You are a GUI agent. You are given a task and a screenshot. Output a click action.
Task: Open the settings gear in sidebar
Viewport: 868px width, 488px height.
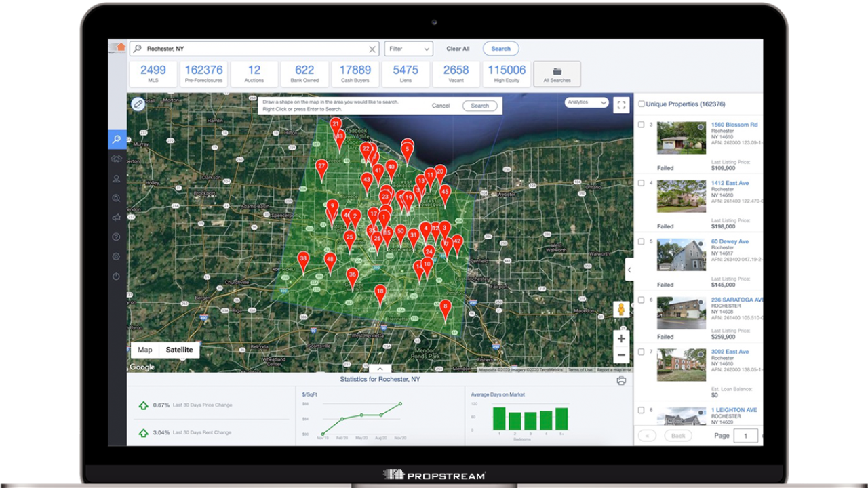tap(117, 257)
